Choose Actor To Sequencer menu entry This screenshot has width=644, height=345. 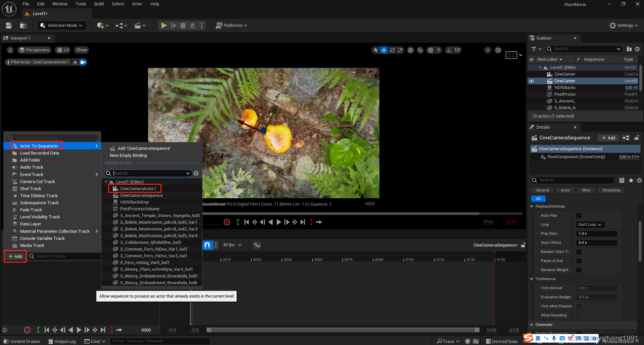(x=52, y=146)
